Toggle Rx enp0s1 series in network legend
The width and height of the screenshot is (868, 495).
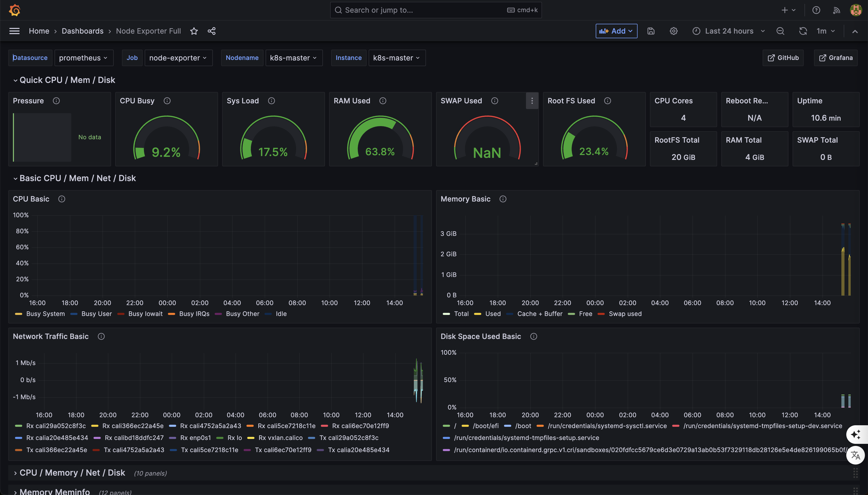tap(195, 438)
